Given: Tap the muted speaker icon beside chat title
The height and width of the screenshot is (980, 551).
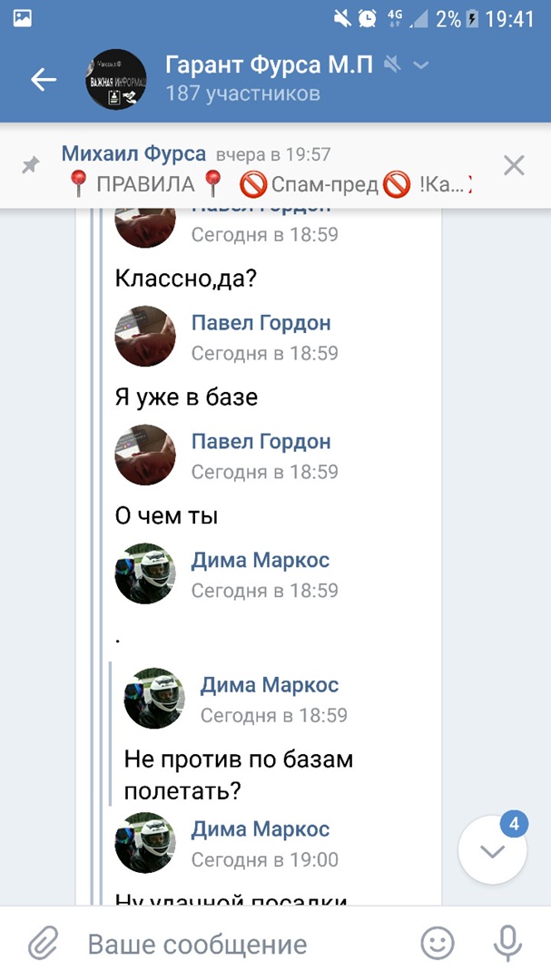Looking at the screenshot, I should (393, 64).
